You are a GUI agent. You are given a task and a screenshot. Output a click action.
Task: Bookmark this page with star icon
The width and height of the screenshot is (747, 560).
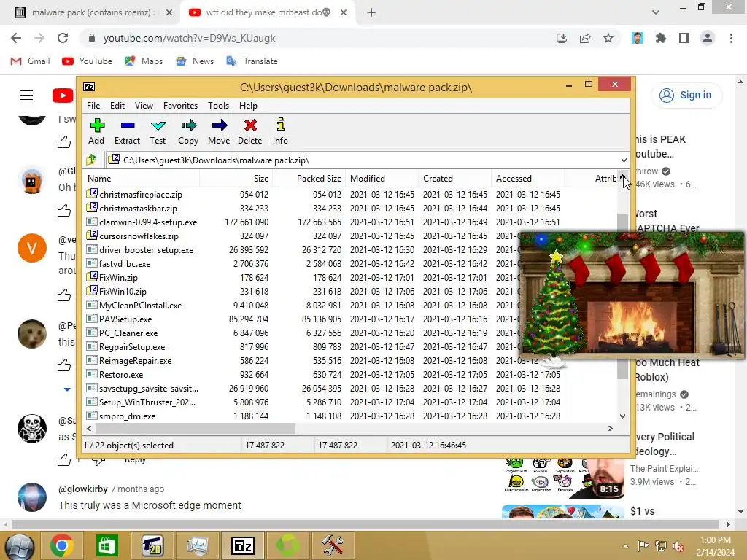tap(608, 38)
